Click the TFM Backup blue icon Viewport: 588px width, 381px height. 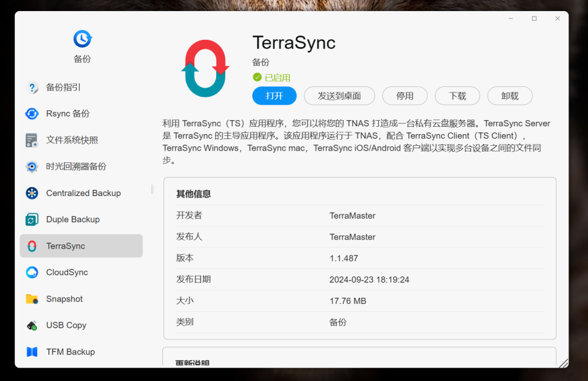[x=32, y=352]
